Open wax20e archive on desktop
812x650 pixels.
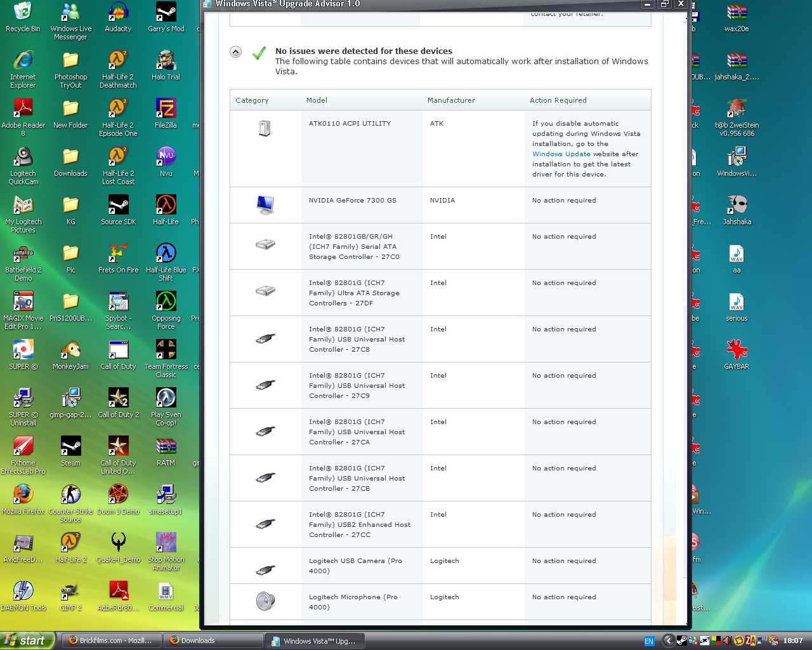pos(737,18)
